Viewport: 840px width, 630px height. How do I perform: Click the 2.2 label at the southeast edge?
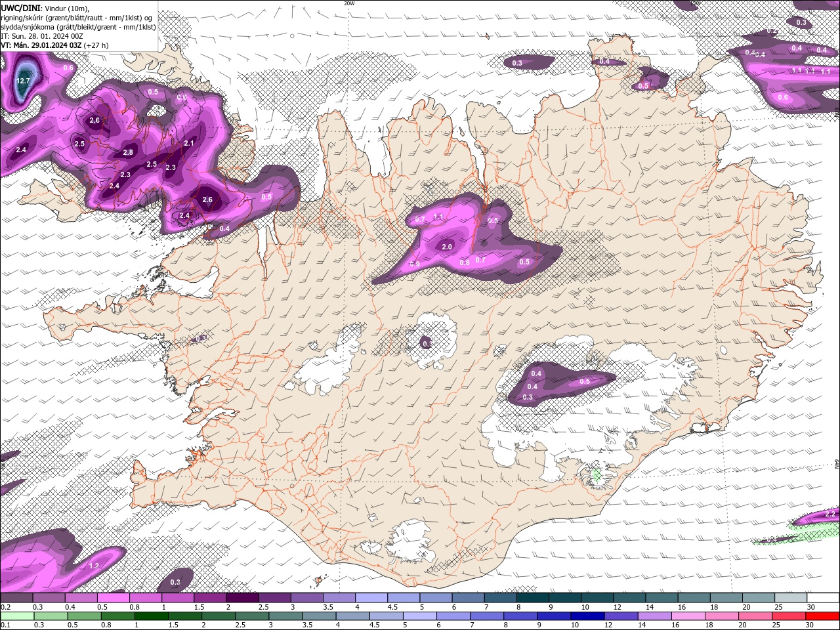(x=830, y=514)
